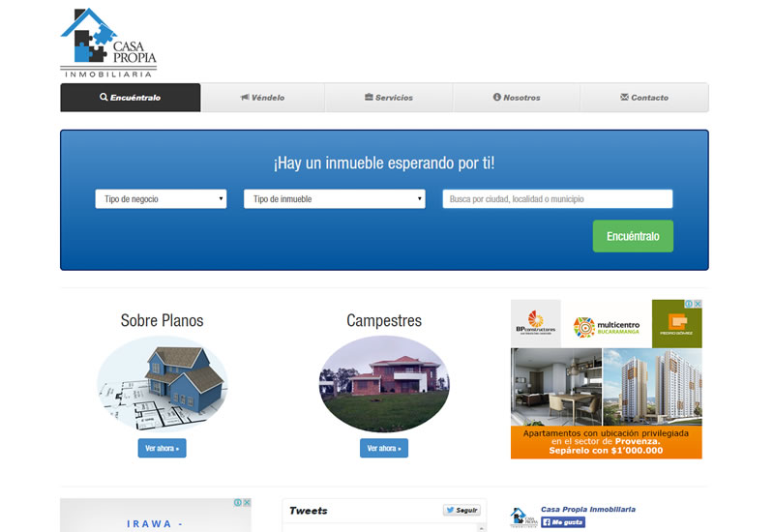Open the Servicios navigation tab
Image resolution: width=774 pixels, height=532 pixels.
coord(389,98)
